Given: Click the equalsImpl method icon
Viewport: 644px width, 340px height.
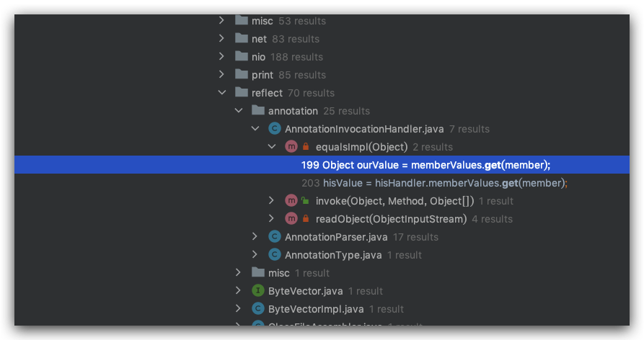Looking at the screenshot, I should [x=291, y=147].
